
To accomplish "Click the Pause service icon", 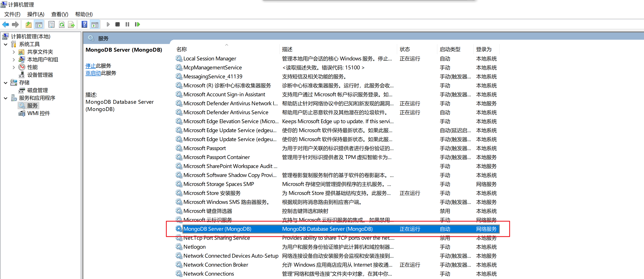I will coord(127,25).
